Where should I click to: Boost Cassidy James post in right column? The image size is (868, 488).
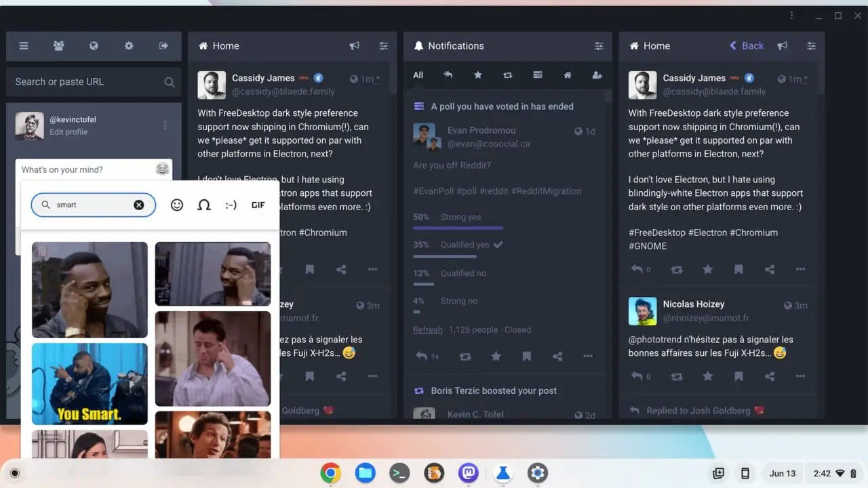tap(677, 269)
